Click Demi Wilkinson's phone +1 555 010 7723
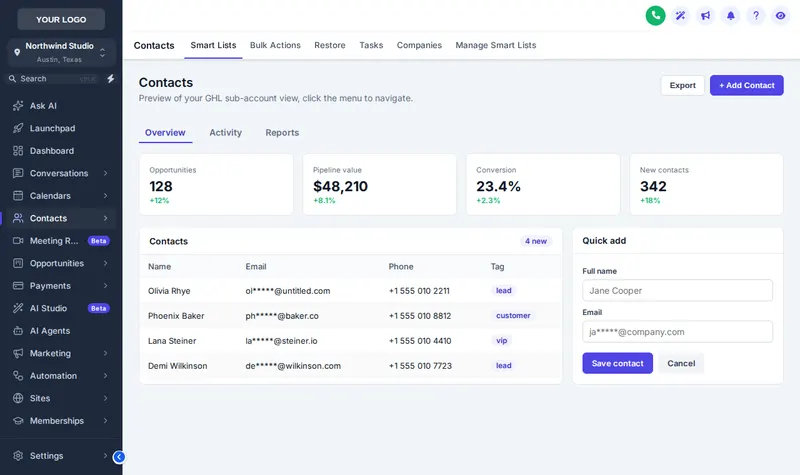 [x=420, y=366]
